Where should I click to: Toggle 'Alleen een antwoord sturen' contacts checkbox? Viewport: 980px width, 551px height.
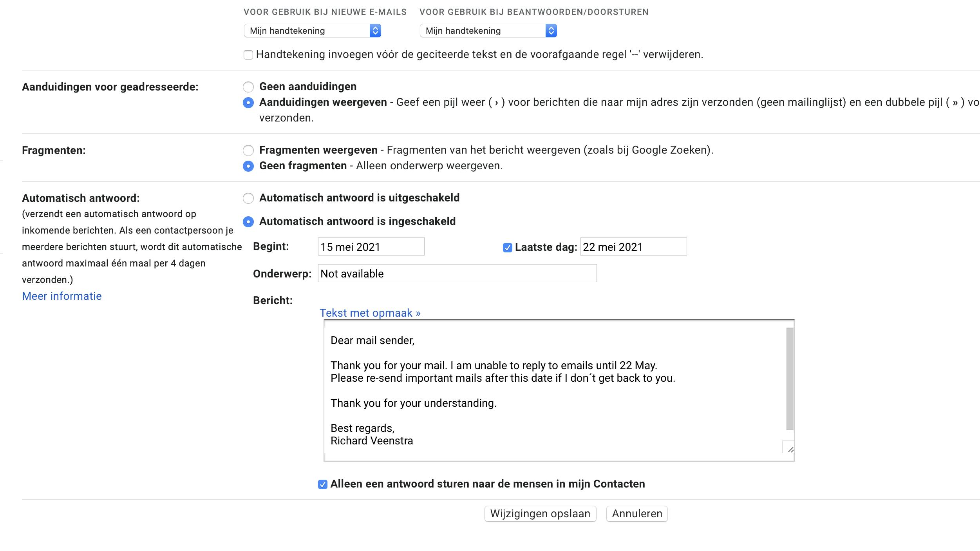[x=322, y=485]
